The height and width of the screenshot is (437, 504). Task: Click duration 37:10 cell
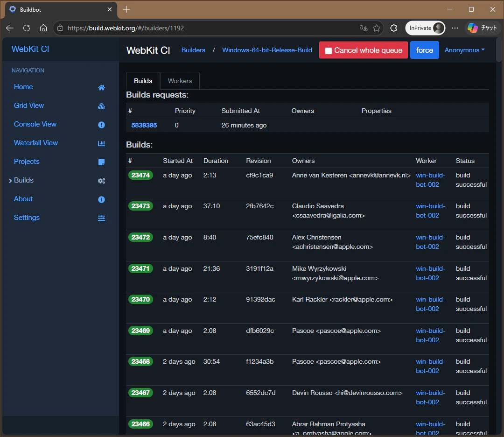tap(211, 206)
